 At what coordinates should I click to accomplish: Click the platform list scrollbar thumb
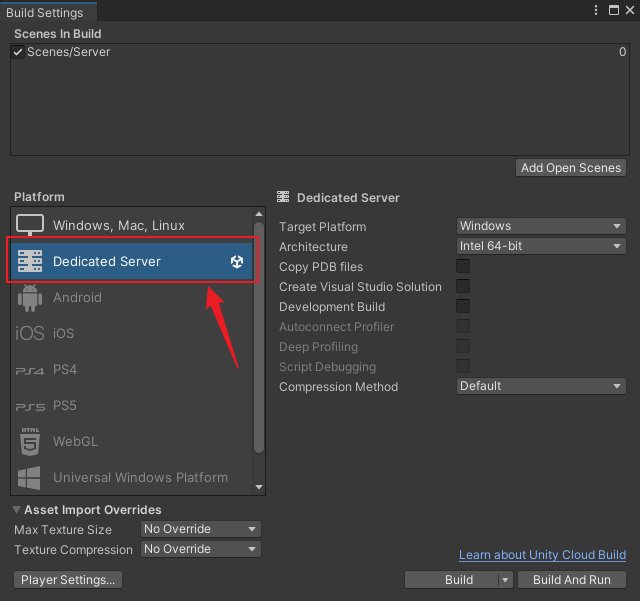click(259, 337)
